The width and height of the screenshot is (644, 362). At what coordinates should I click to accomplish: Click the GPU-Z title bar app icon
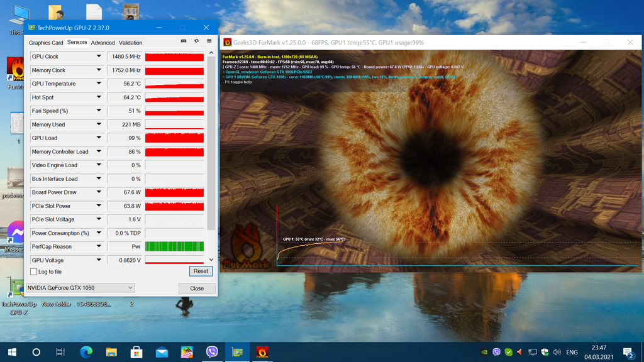tap(31, 28)
